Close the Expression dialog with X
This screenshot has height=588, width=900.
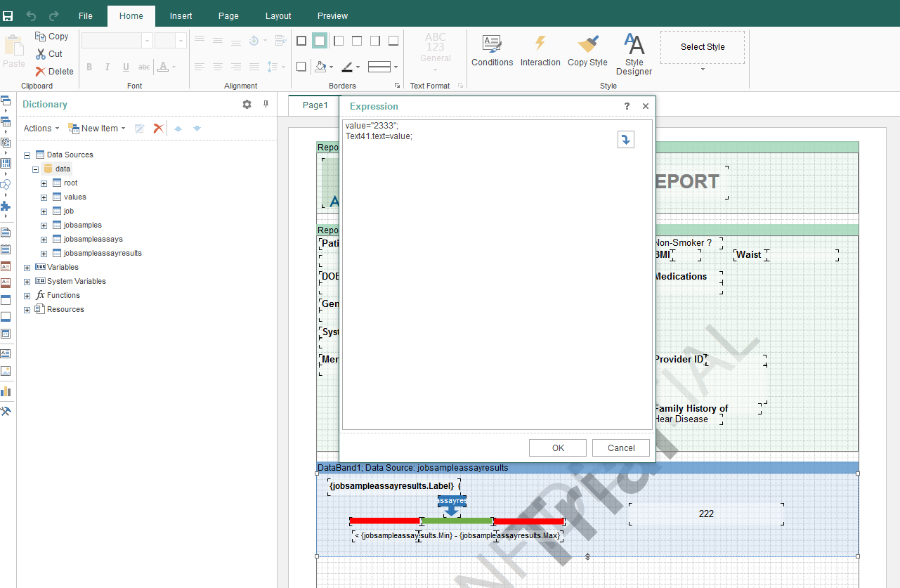(x=646, y=107)
